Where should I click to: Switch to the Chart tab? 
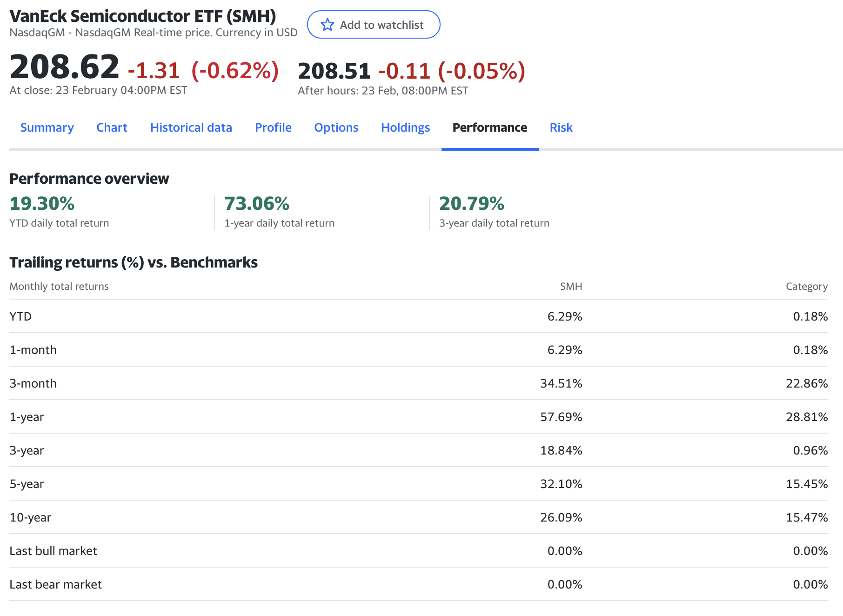pos(112,127)
